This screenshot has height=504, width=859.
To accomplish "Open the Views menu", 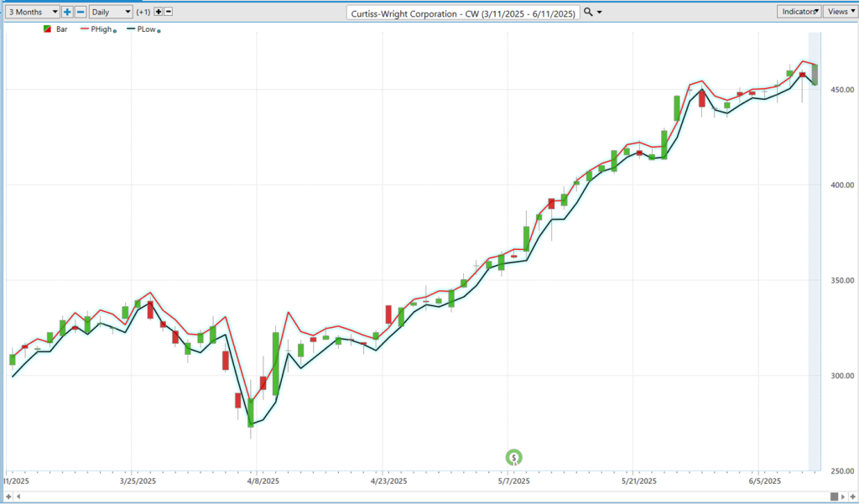I will click(x=839, y=12).
